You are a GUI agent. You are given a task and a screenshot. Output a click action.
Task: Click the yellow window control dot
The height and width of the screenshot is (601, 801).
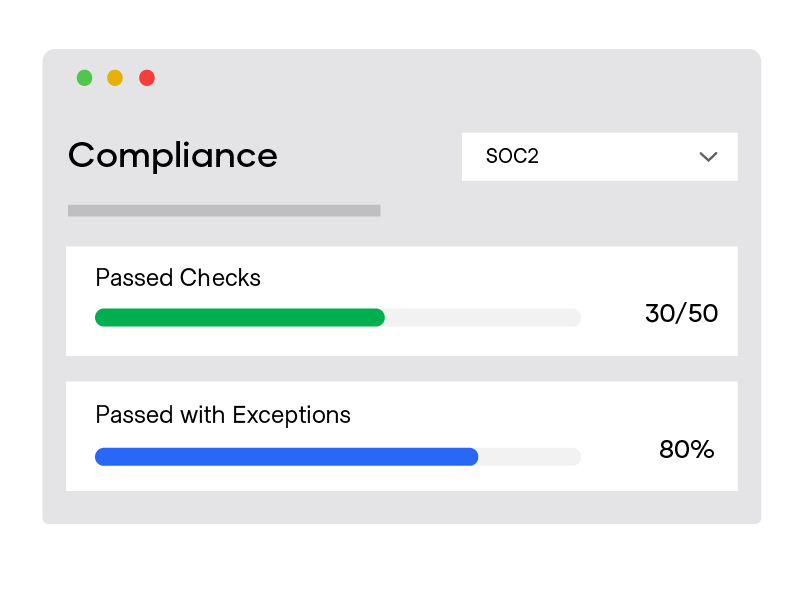coord(115,78)
